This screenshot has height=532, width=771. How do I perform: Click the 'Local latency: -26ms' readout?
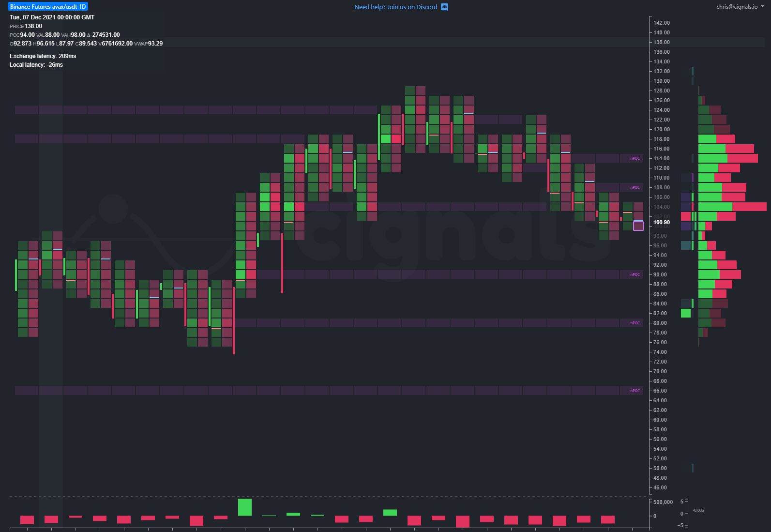[x=36, y=65]
